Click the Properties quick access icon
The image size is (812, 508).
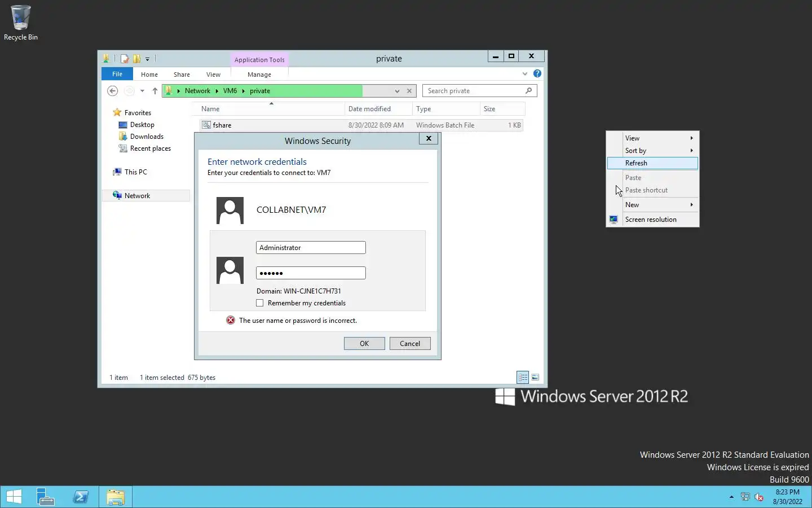pyautogui.click(x=125, y=59)
